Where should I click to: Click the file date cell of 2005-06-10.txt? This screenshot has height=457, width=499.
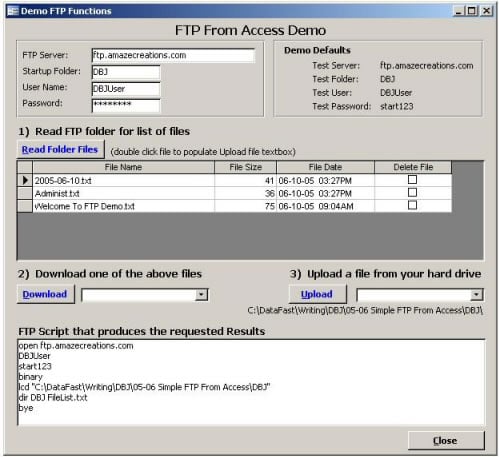[x=325, y=180]
